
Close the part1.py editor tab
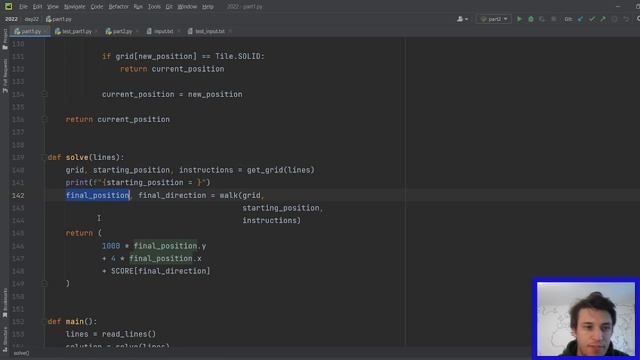pyautogui.click(x=45, y=31)
